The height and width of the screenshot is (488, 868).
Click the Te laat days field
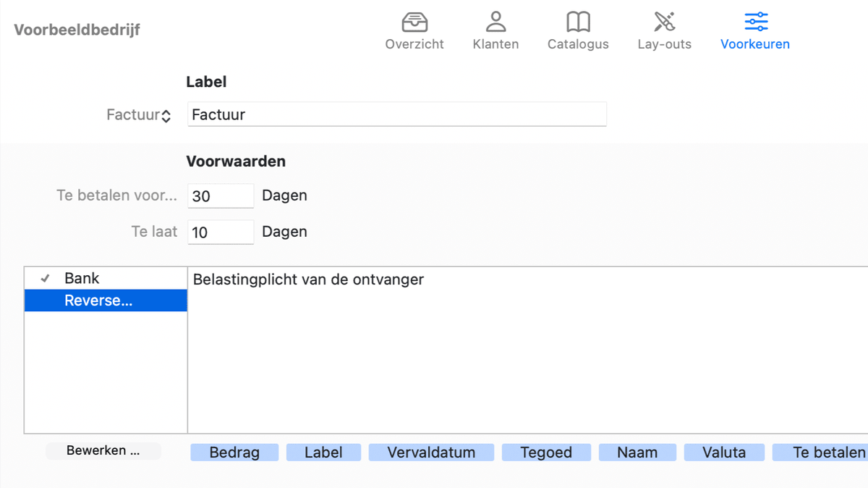221,232
